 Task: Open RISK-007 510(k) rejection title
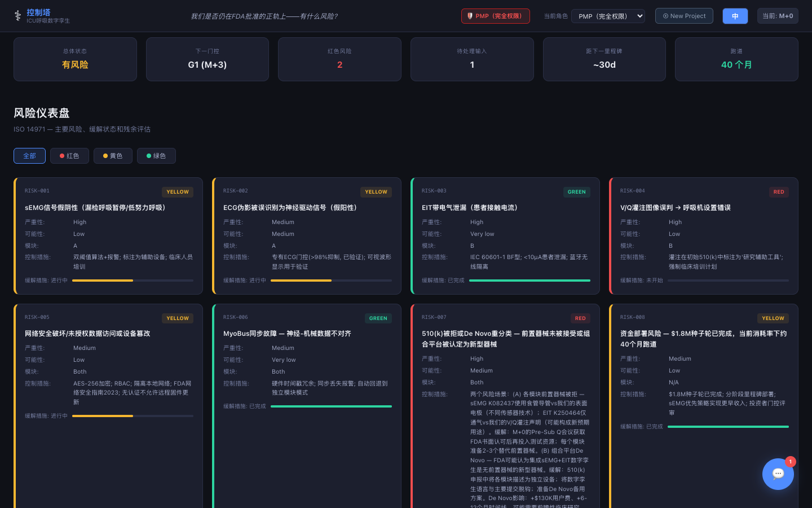(506, 339)
